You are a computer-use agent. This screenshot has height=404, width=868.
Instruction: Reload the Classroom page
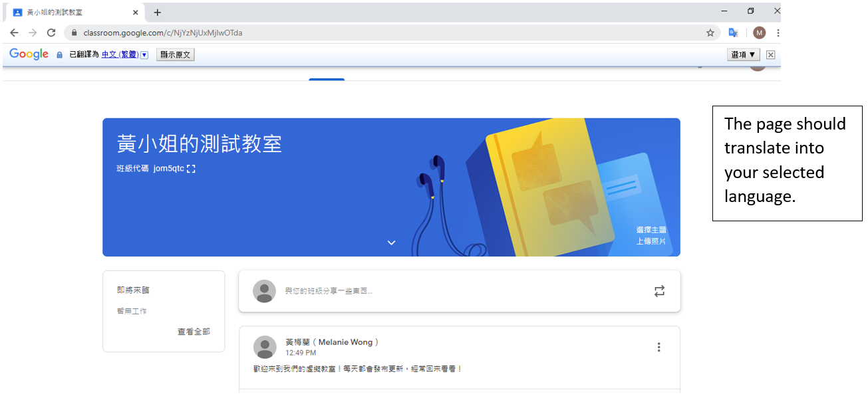(51, 33)
